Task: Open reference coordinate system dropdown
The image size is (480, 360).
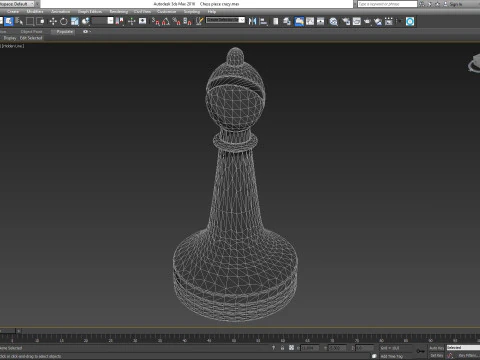Action: point(103,21)
